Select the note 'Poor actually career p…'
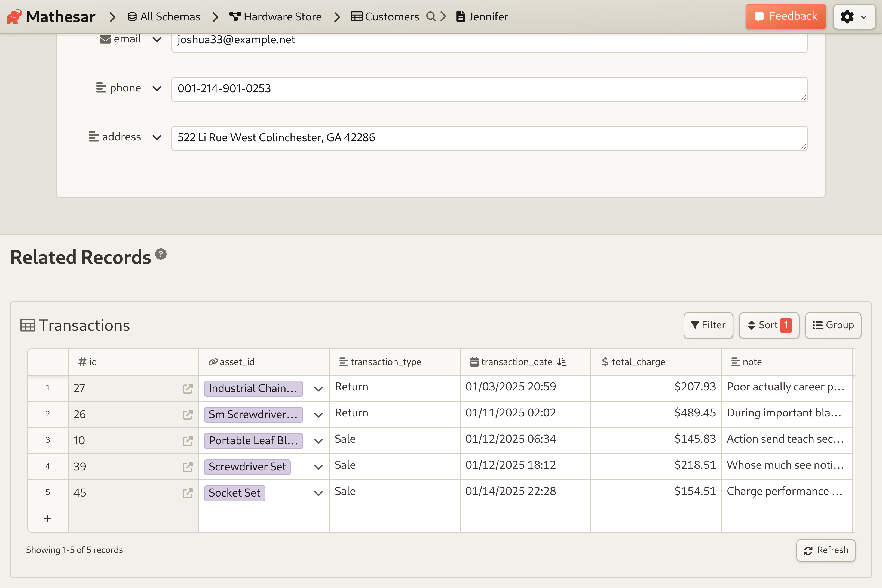The width and height of the screenshot is (882, 588). (x=786, y=388)
